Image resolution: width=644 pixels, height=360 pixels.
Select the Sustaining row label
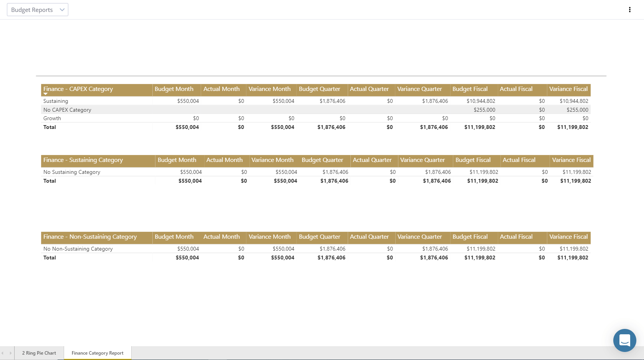56,101
